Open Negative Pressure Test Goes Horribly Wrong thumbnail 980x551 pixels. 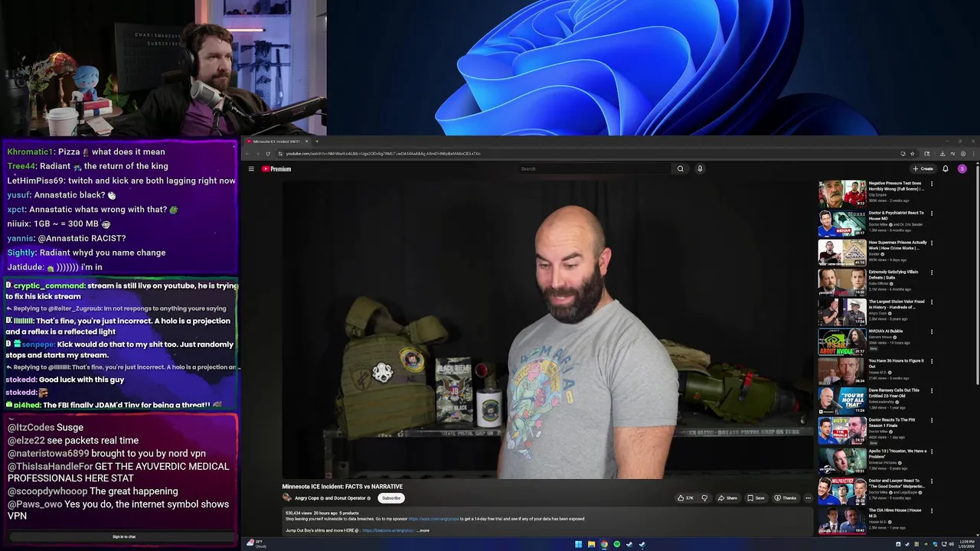pos(842,194)
